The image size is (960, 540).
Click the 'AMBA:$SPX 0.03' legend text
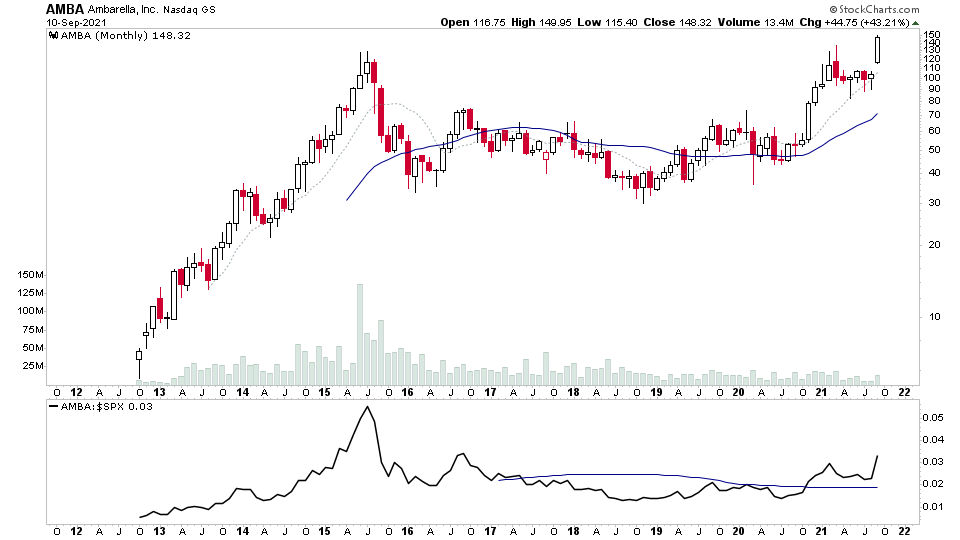tap(107, 407)
